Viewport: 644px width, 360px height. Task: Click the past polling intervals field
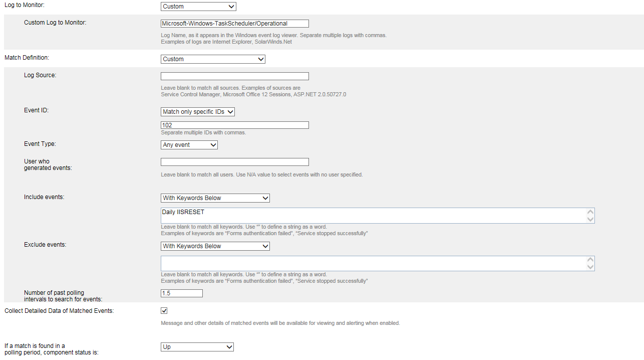[x=182, y=293]
